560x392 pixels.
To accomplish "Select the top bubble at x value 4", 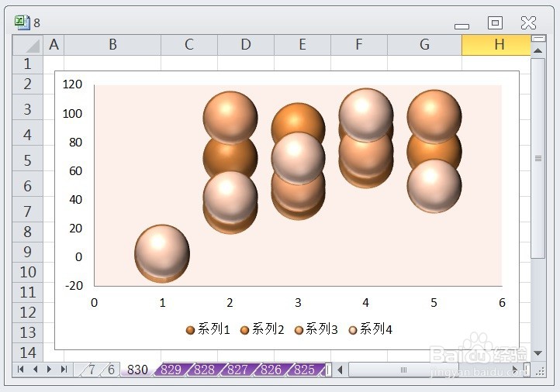I will [x=366, y=115].
